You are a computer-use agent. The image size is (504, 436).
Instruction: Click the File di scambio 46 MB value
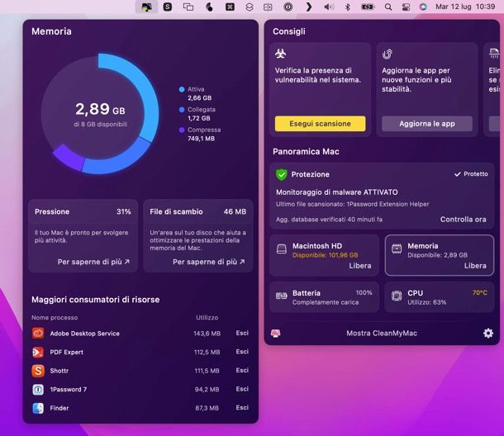pyautogui.click(x=235, y=211)
